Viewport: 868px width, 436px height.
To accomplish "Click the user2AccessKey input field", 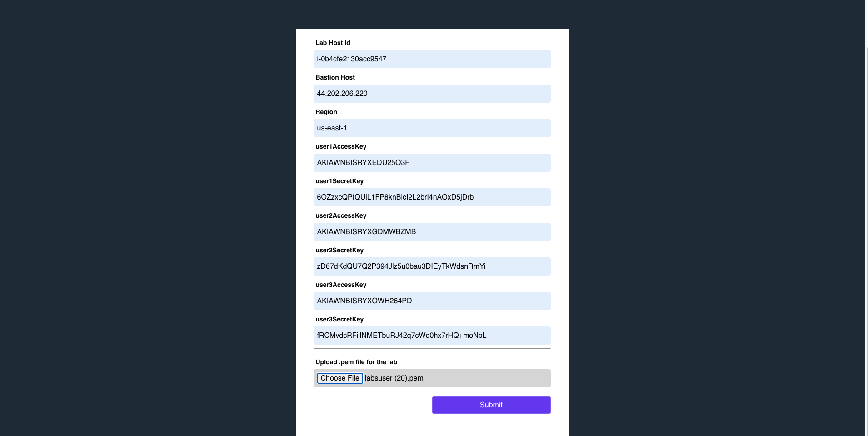I will point(432,231).
